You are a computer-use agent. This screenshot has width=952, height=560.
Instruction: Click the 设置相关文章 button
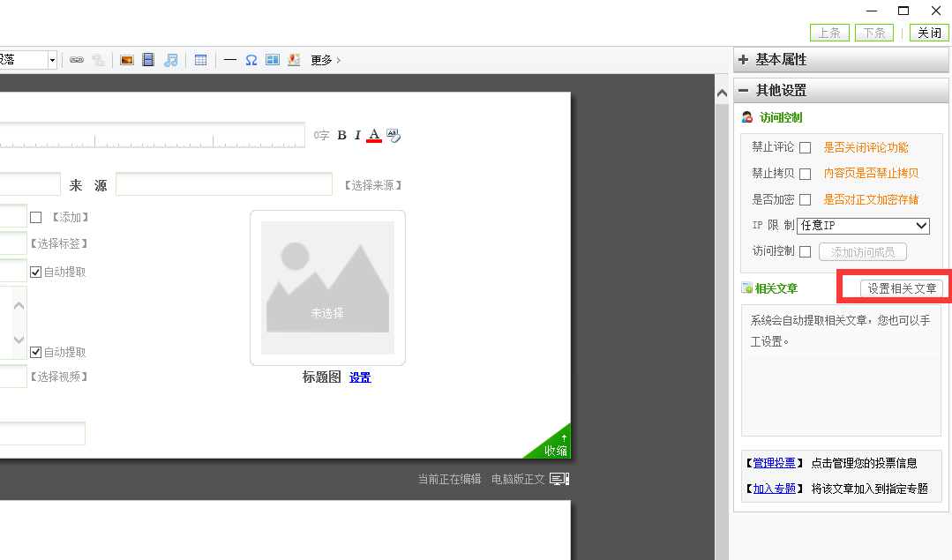point(902,288)
